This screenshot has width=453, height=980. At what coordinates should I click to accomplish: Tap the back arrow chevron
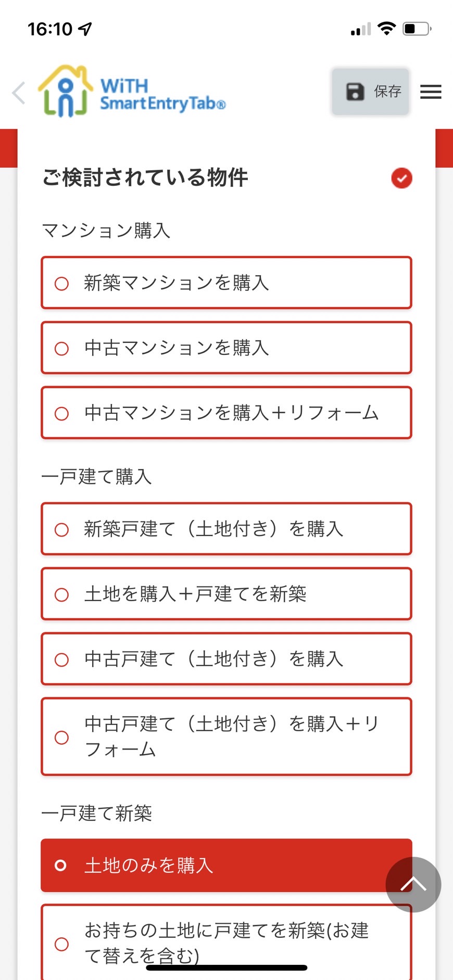coord(19,93)
